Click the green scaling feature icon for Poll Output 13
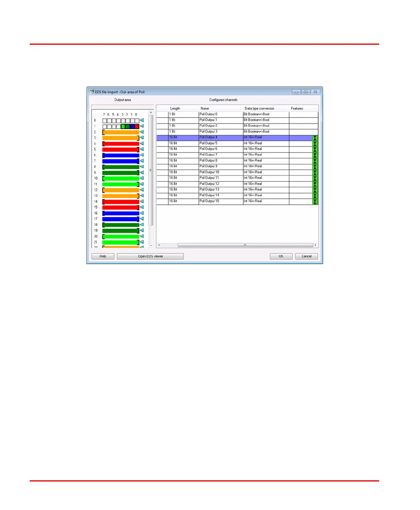This screenshot has height=510, width=420. 315,190
